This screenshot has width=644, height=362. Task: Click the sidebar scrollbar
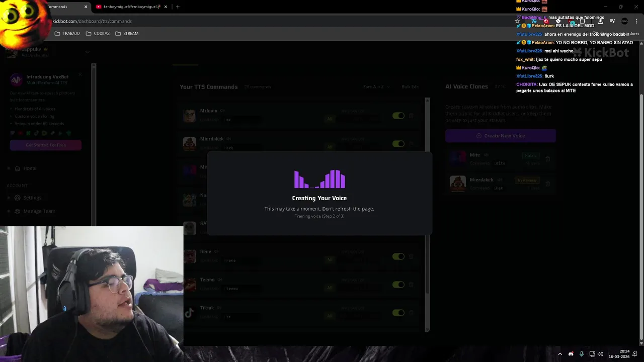(x=93, y=145)
